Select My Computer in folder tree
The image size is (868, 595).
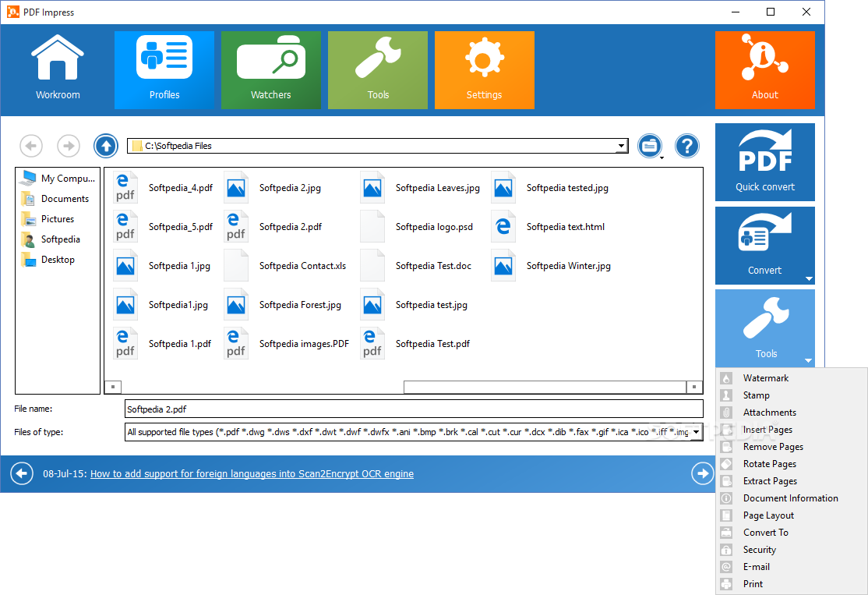click(58, 179)
